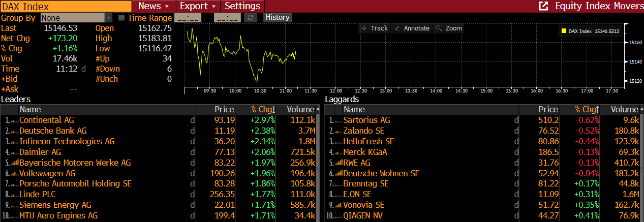The image size is (644, 222).
Task: Sort Laggards by the Volume column header
Action: [x=624, y=109]
